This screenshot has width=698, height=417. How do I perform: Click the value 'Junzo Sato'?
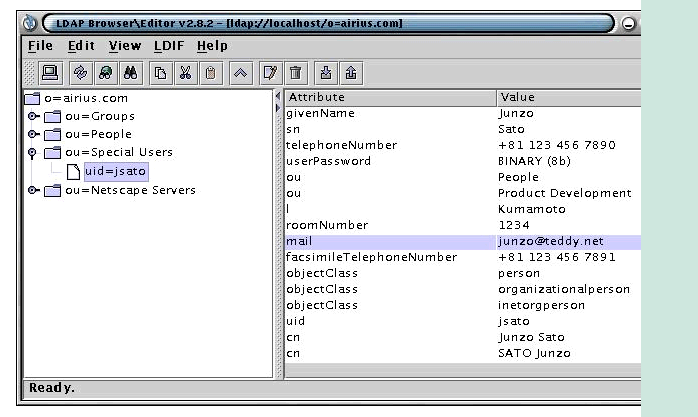(532, 338)
